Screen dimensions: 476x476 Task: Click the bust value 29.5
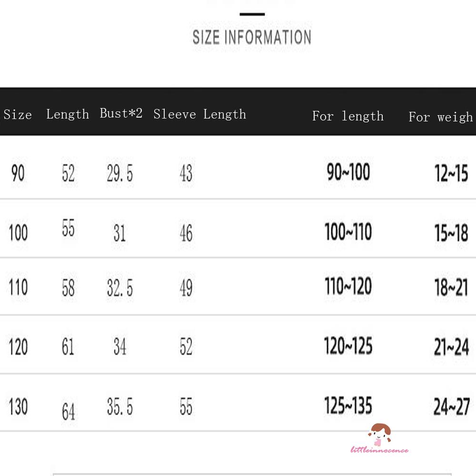point(119,174)
